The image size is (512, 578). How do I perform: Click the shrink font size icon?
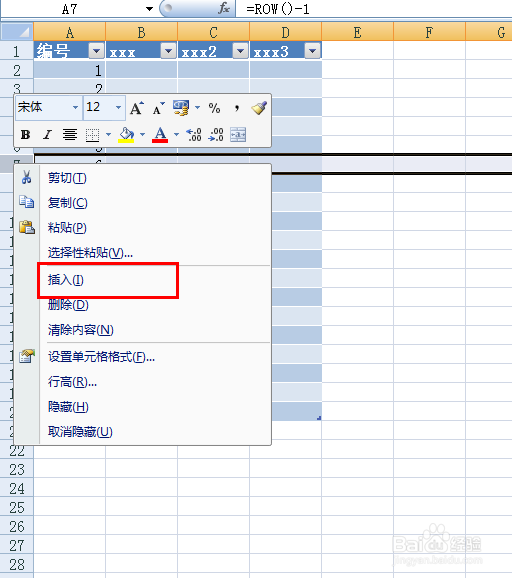[159, 108]
